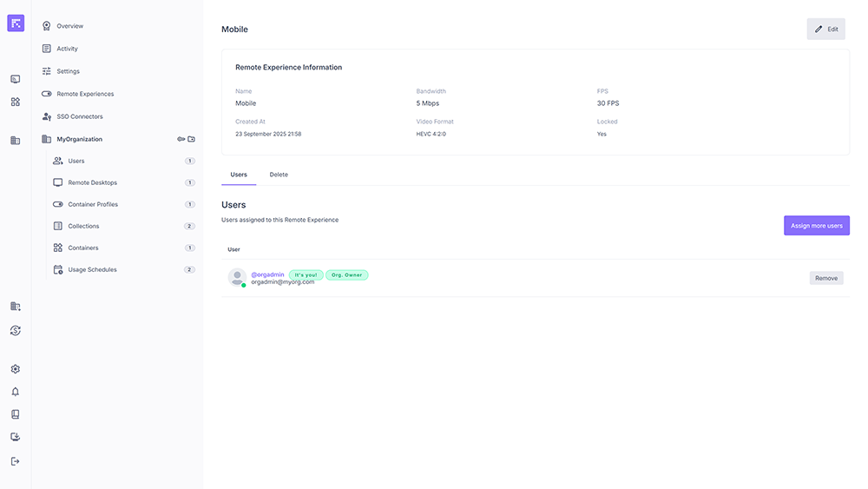Open notifications via the bell icon

point(16,392)
